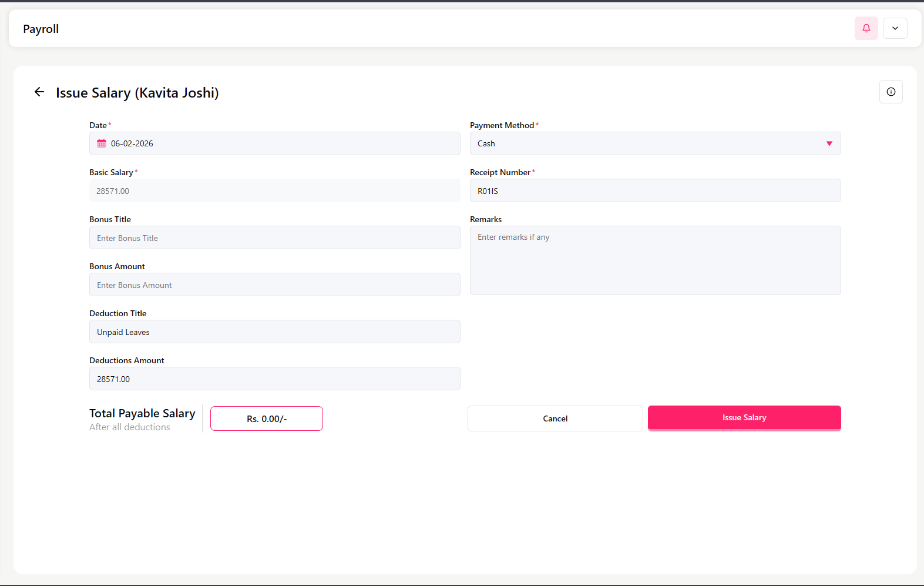Click the info icon in the form header
Screen dimensions: 924x586
(x=891, y=92)
